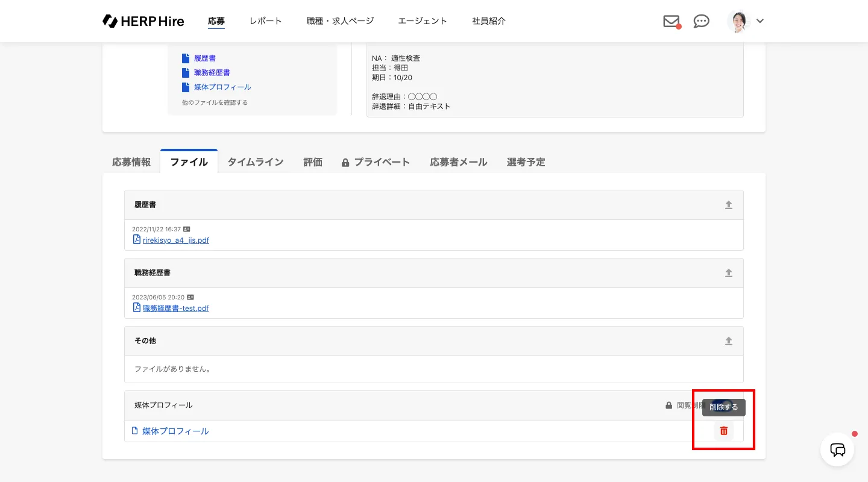This screenshot has height=482, width=868.
Task: Click the PDF icon of rirekisyo_a4_jis.pdf
Action: 137,239
